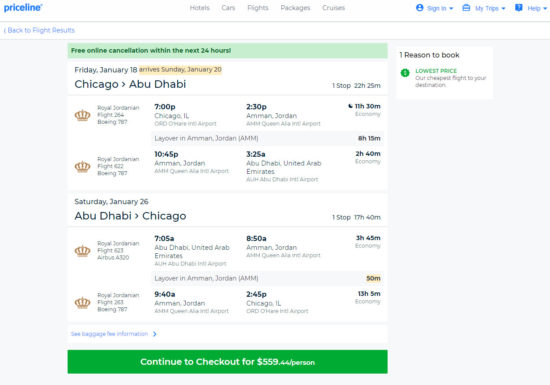Click the 2:45p Chicago arrival time

pyautogui.click(x=256, y=294)
